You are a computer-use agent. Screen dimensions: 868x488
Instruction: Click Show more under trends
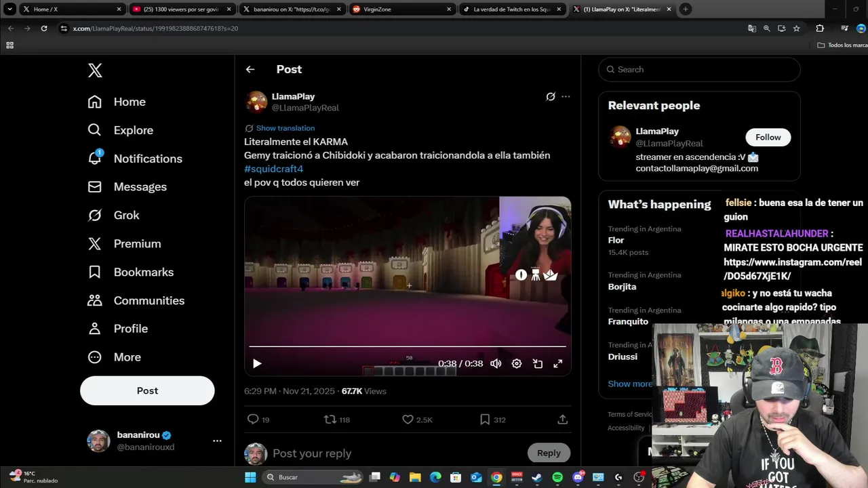630,384
